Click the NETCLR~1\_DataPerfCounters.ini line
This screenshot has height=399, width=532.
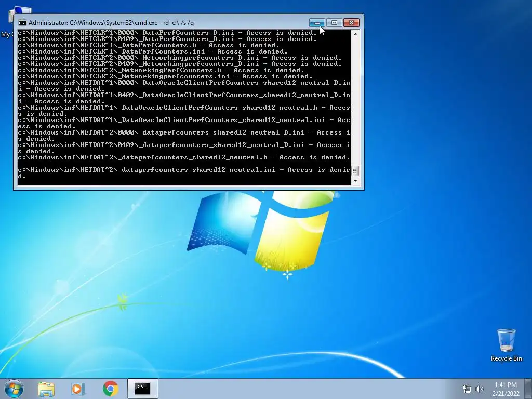[x=153, y=51]
